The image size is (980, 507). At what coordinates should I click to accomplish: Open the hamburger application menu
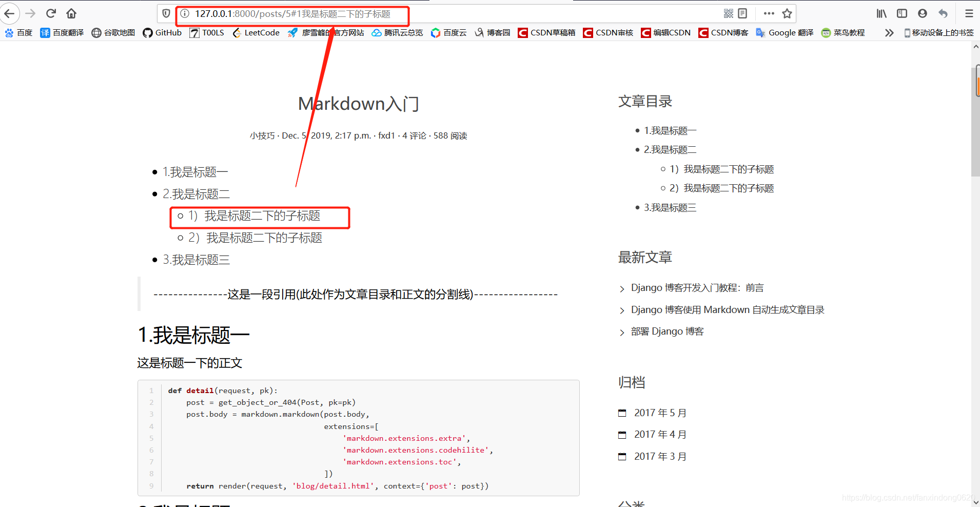tap(969, 14)
